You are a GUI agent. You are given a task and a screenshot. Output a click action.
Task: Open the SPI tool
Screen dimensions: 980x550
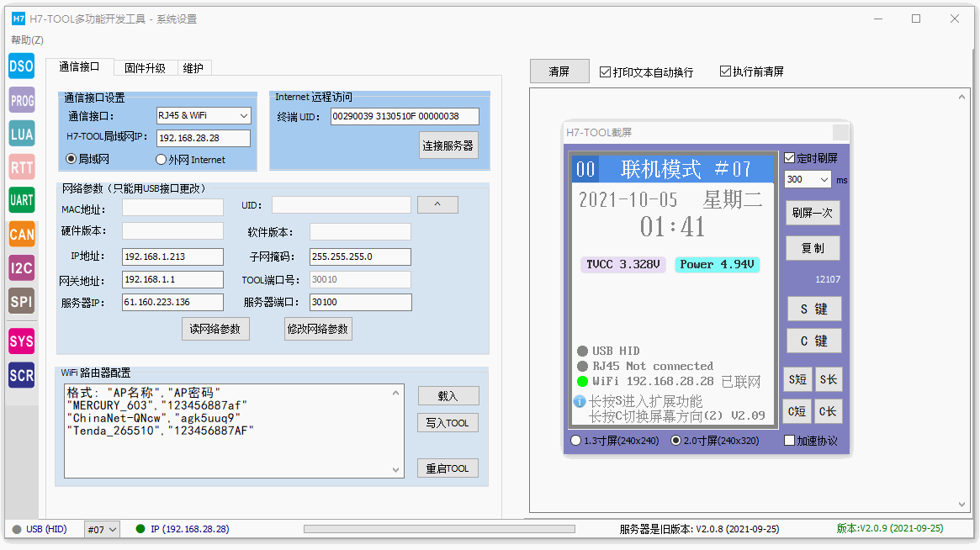21,301
